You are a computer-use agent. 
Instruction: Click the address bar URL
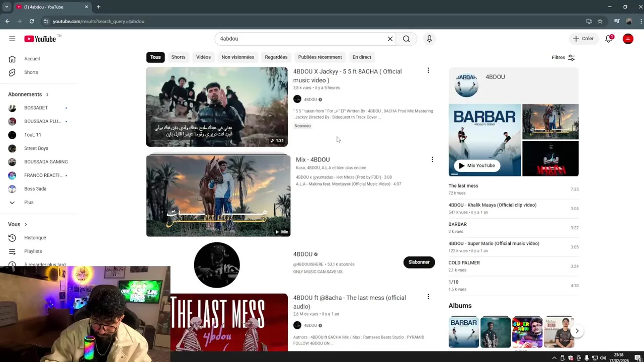click(x=99, y=22)
